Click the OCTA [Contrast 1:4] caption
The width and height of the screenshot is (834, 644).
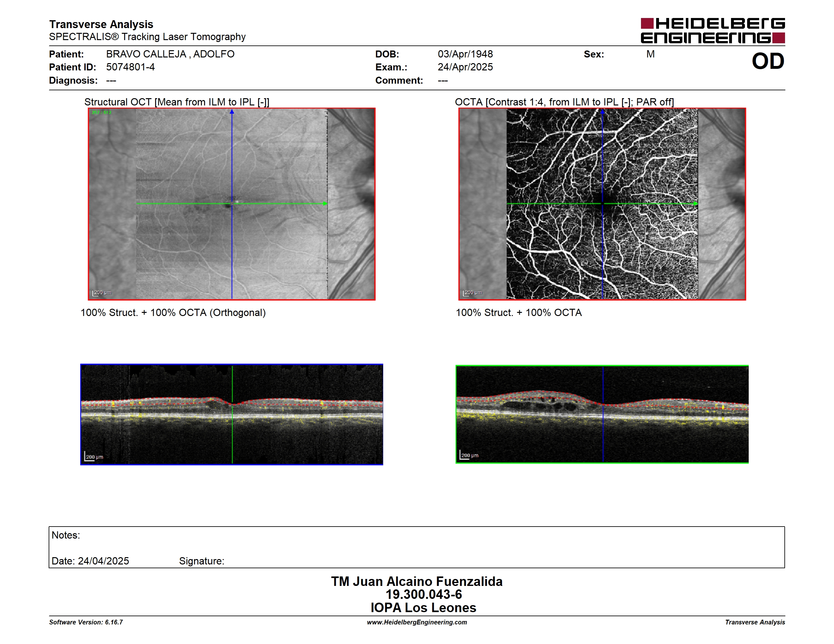(565, 102)
